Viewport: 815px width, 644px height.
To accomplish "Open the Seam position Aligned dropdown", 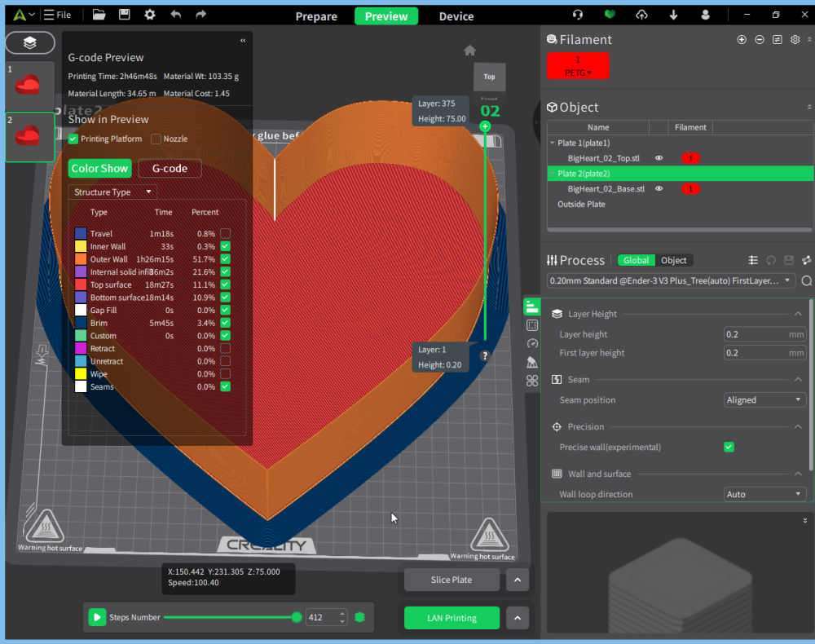I will [764, 399].
